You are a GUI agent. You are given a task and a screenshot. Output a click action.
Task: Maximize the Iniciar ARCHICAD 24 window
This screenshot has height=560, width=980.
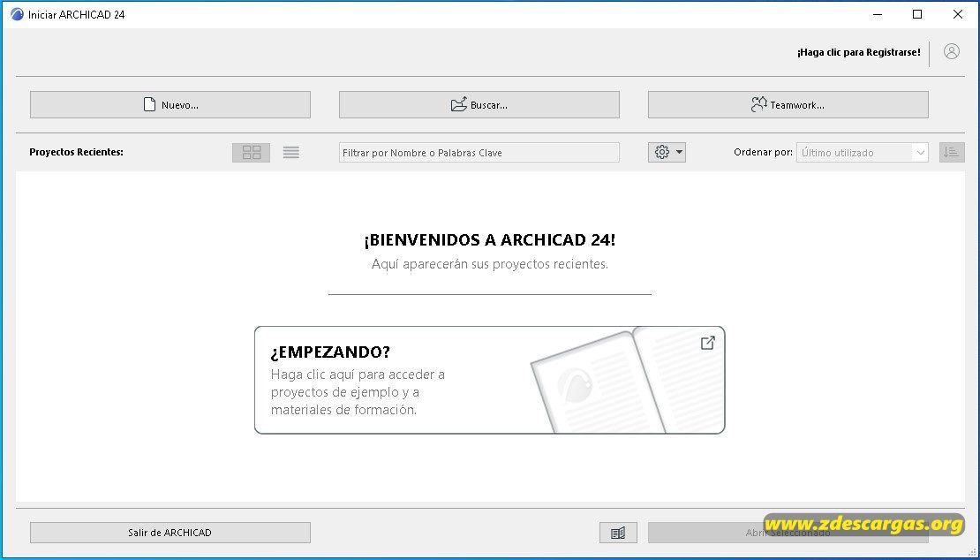point(917,14)
